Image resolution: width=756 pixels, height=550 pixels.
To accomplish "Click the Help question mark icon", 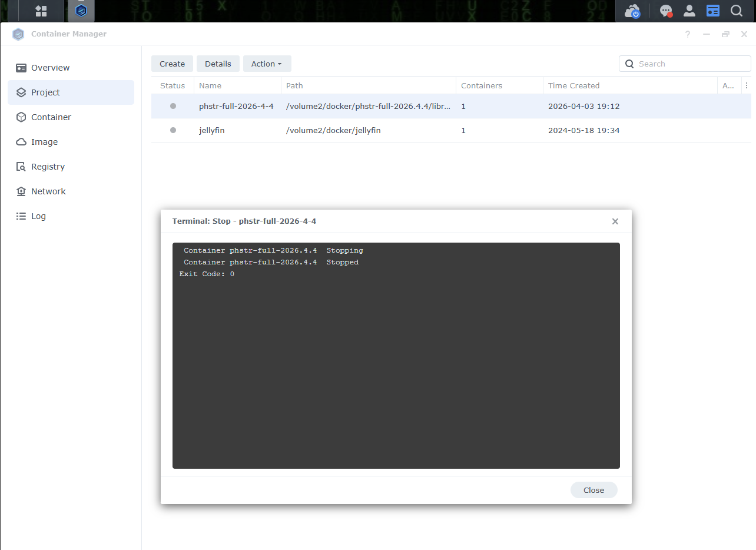I will point(688,34).
